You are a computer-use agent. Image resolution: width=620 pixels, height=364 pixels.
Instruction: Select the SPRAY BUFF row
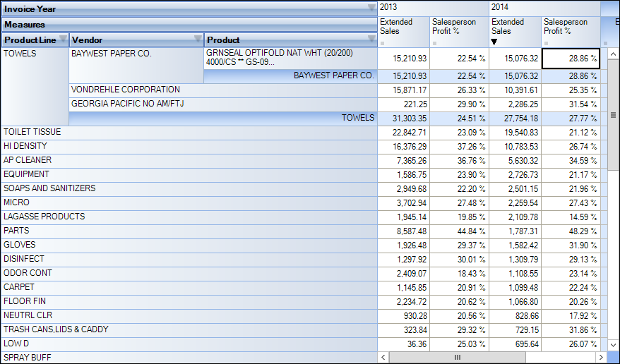(x=189, y=358)
